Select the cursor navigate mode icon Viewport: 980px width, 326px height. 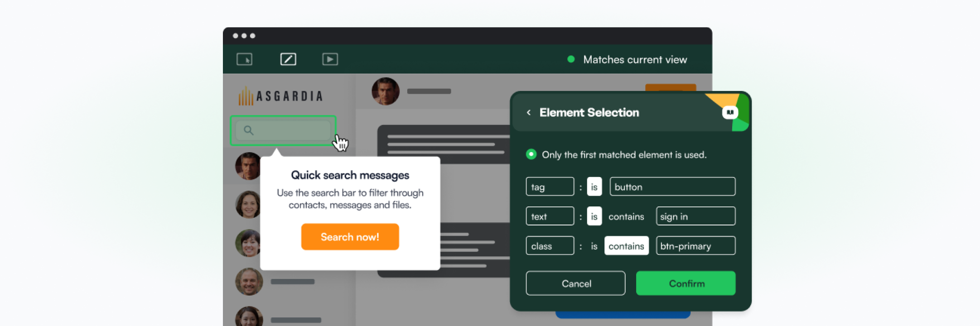244,59
